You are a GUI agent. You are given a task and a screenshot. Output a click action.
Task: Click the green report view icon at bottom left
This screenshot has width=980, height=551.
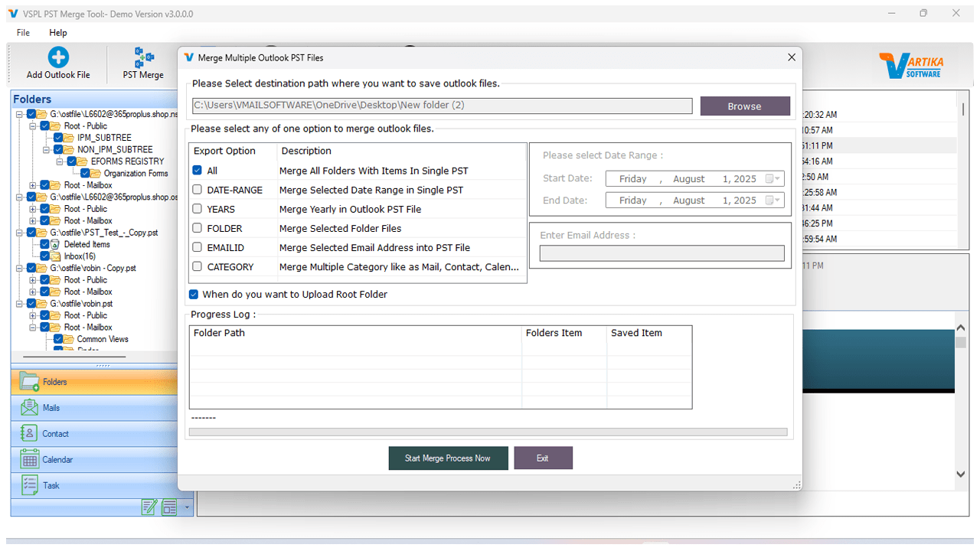pyautogui.click(x=168, y=507)
